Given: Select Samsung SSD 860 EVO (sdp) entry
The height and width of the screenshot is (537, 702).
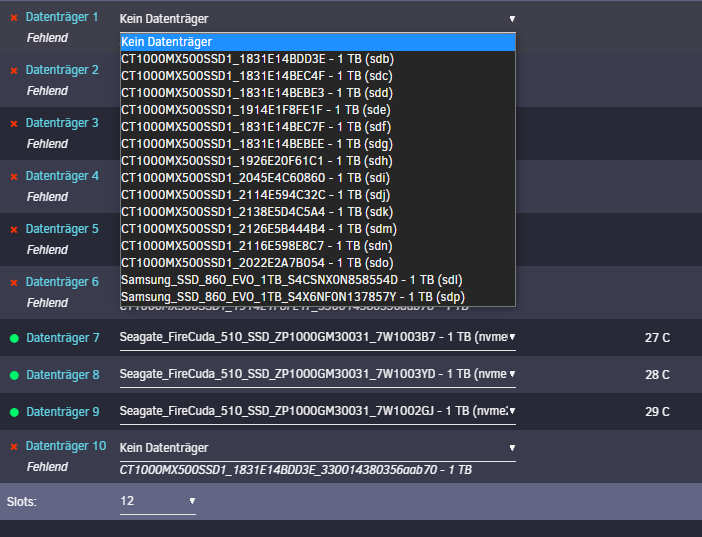Looking at the screenshot, I should [318, 297].
